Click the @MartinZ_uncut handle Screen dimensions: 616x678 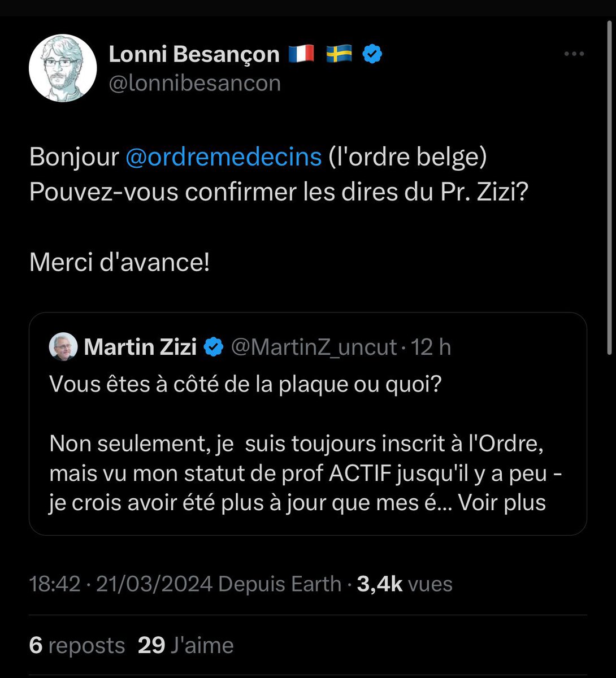314,347
